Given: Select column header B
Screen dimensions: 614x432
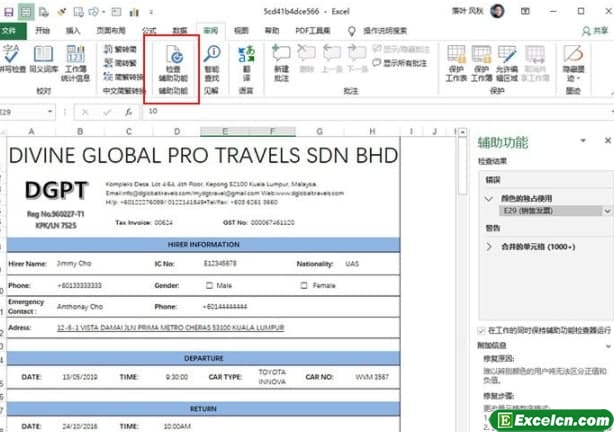Looking at the screenshot, I should point(80,132).
